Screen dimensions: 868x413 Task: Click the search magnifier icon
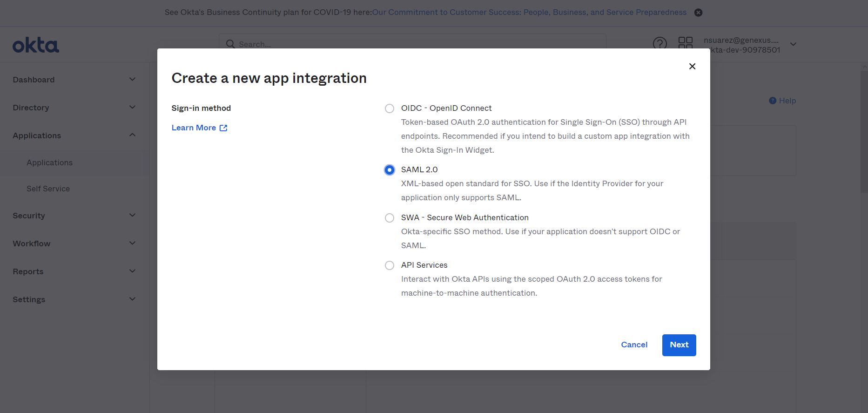coord(230,44)
